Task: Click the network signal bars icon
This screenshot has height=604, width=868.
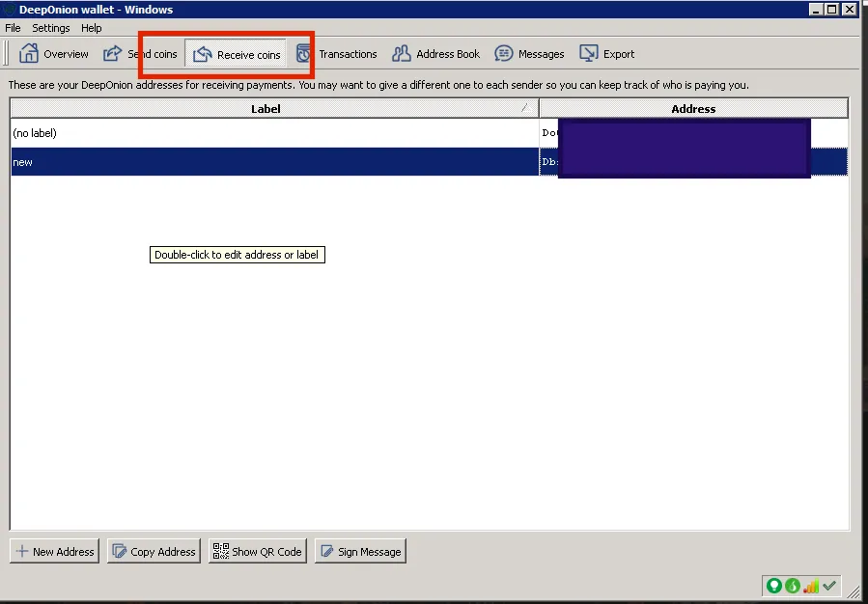Action: point(811,586)
